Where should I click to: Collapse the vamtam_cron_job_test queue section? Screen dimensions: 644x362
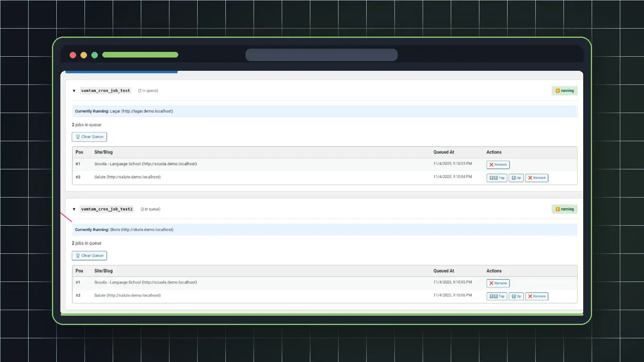click(x=74, y=91)
